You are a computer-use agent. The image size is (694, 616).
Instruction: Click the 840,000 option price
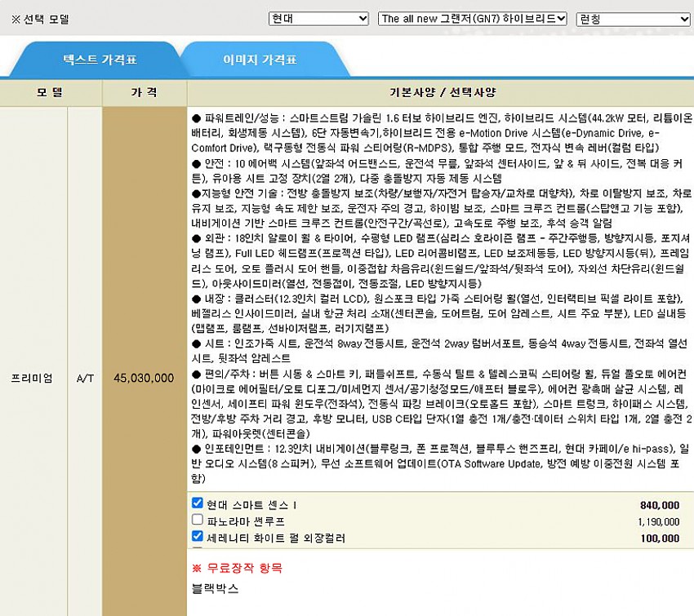click(x=660, y=505)
